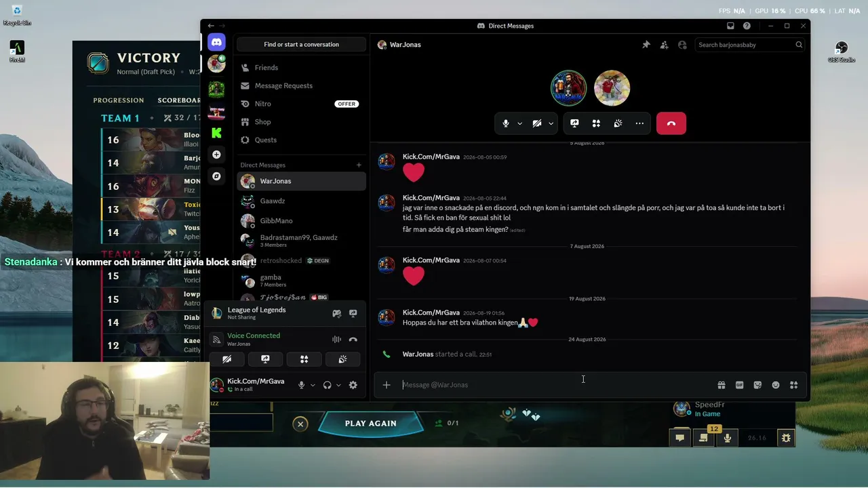Open the green Kick server icon

[216, 133]
